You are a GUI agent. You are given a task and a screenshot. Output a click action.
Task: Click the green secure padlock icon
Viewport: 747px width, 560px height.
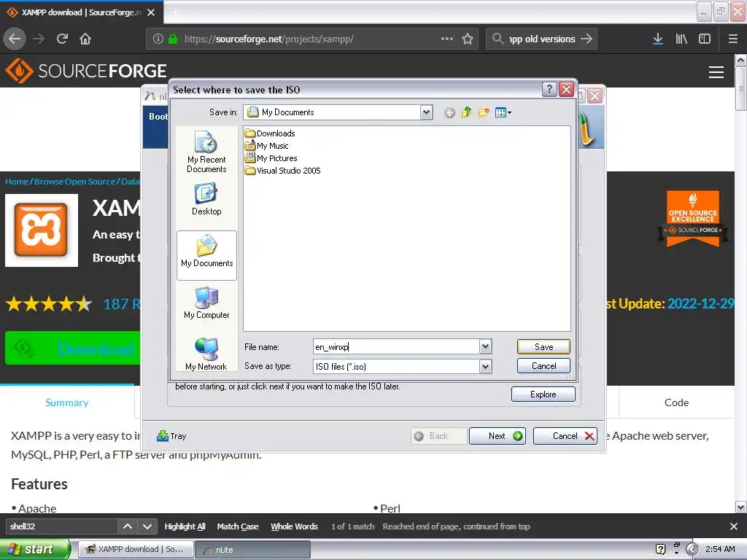173,39
